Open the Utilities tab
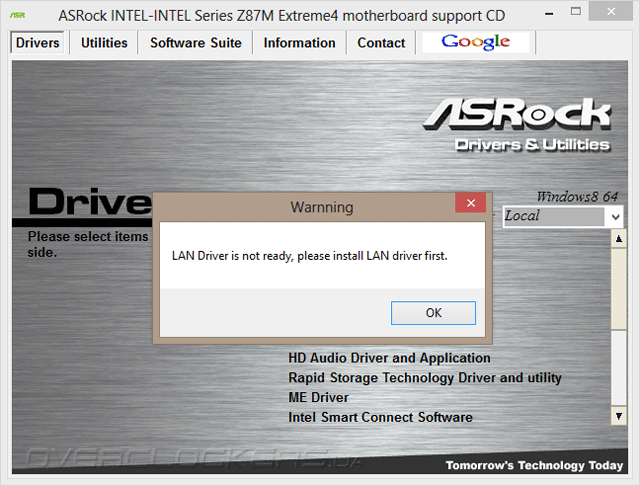The height and width of the screenshot is (486, 640). pos(104,43)
